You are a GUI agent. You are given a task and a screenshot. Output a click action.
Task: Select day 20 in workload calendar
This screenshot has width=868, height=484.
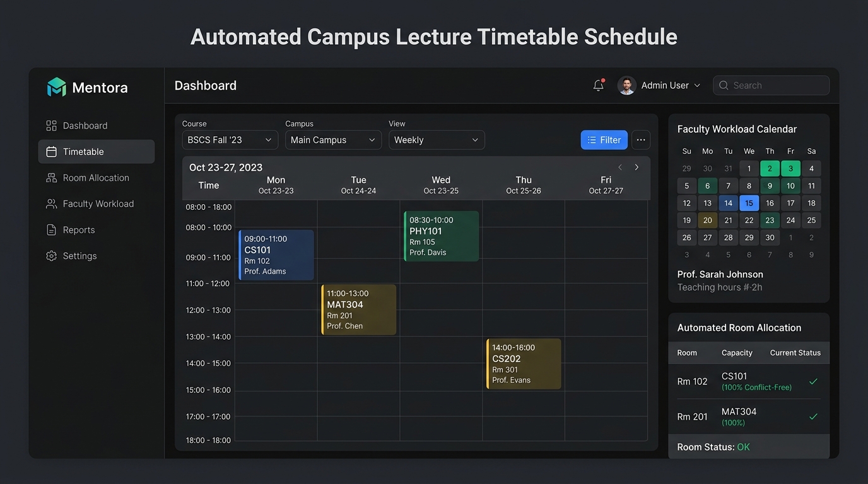coord(708,221)
